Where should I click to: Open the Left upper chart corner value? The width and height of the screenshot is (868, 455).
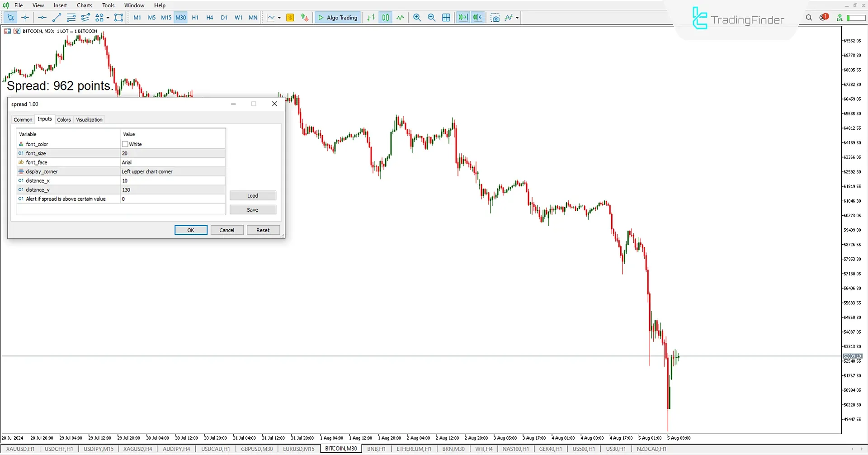pyautogui.click(x=147, y=171)
